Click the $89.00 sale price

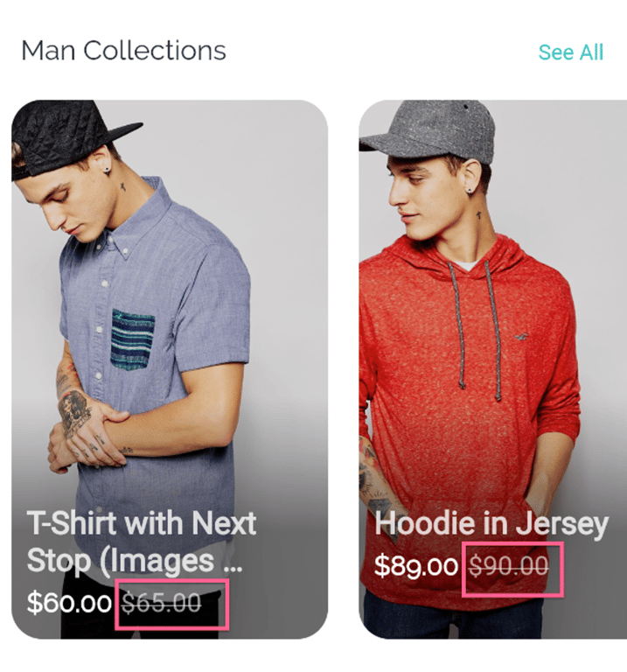pyautogui.click(x=416, y=566)
